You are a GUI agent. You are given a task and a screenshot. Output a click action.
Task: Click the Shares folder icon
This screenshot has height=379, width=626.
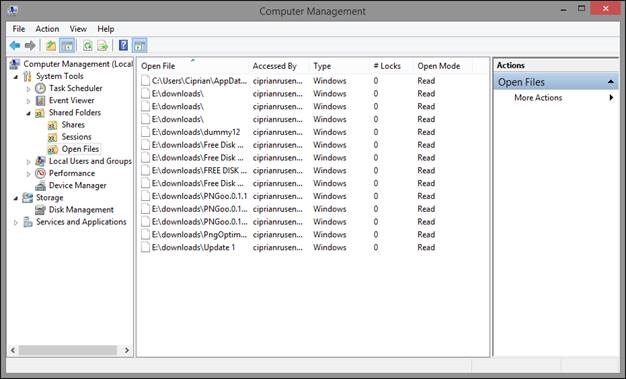pos(53,125)
